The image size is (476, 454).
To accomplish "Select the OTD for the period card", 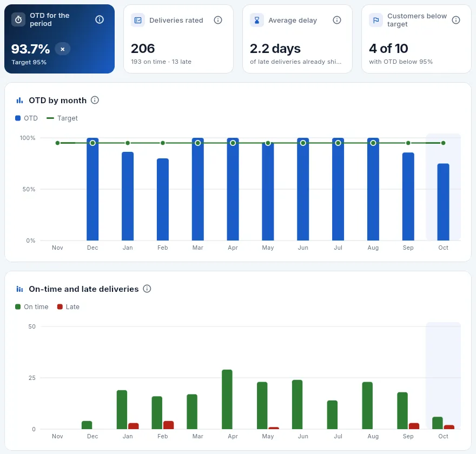I will pos(59,39).
